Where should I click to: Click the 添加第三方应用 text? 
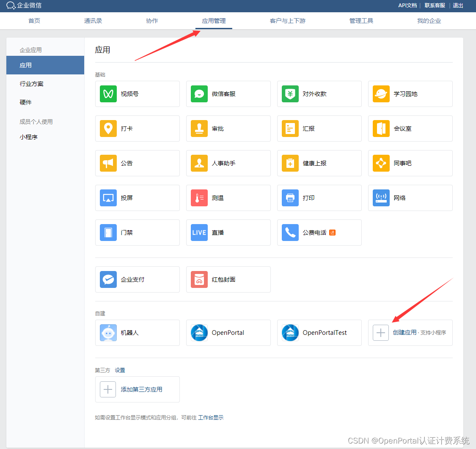141,389
